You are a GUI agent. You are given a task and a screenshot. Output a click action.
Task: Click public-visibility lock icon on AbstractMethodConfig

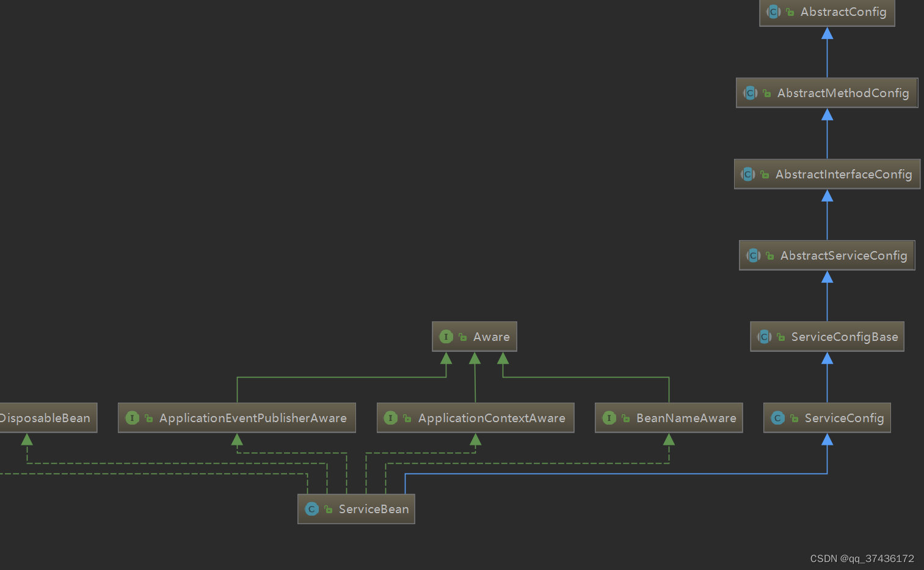pyautogui.click(x=767, y=93)
